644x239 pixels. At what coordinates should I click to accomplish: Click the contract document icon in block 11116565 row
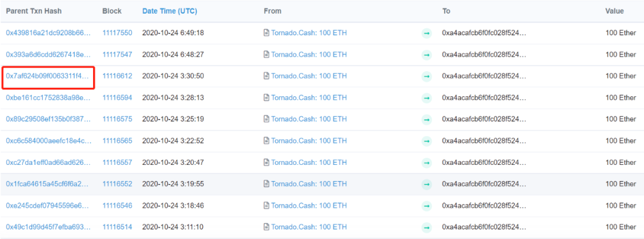267,141
